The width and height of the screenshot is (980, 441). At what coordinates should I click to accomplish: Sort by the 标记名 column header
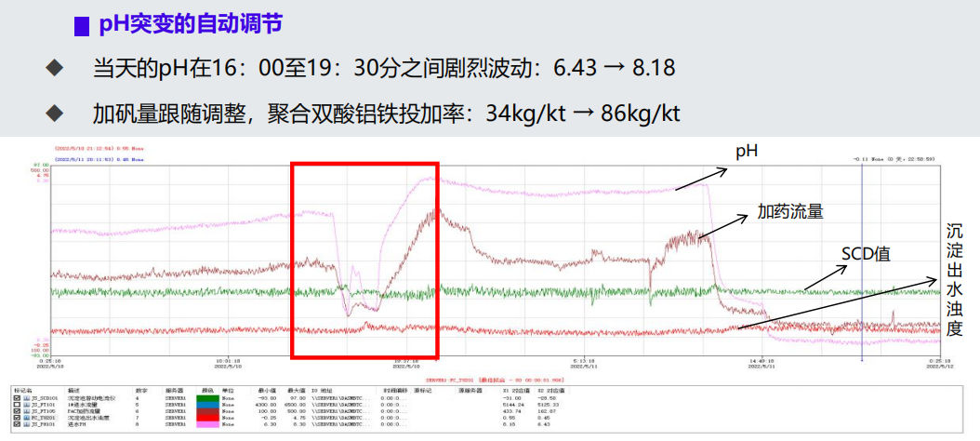[x=21, y=391]
